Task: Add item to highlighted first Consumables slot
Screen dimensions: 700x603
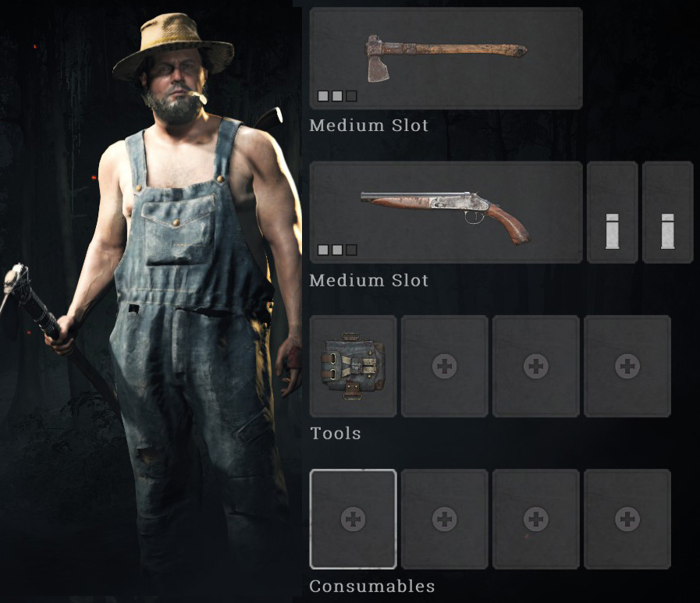Action: pos(354,519)
